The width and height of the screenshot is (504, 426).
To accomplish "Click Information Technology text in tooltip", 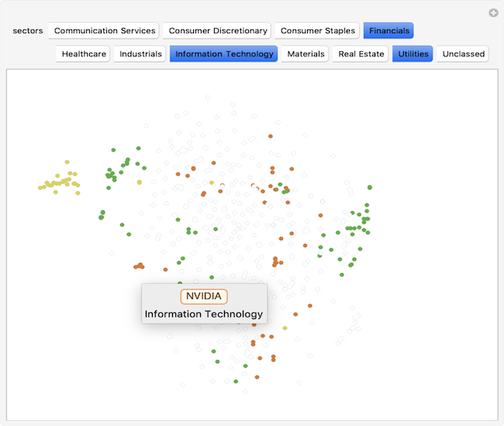I will pos(204,314).
